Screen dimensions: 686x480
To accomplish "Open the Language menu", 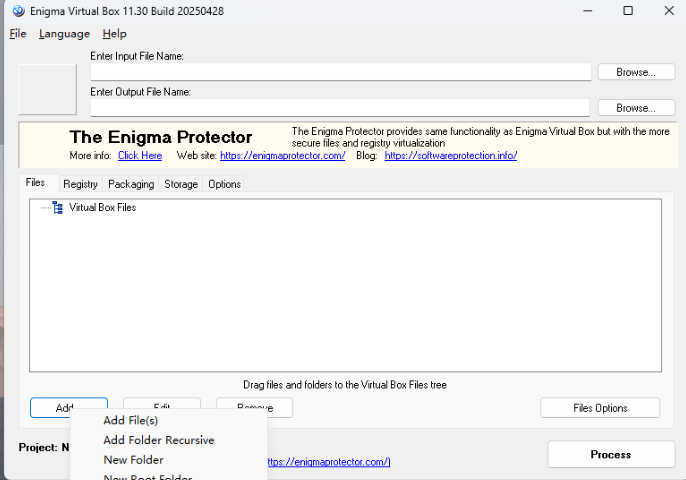I will (64, 34).
